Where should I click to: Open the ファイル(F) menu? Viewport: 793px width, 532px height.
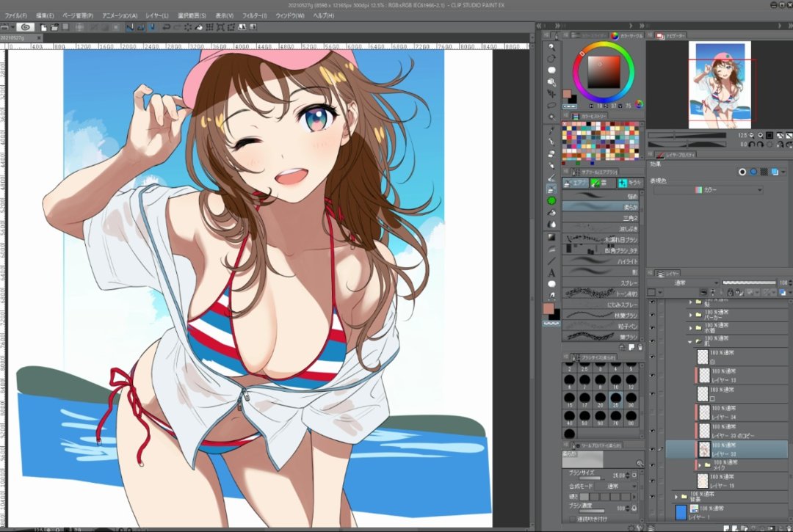pyautogui.click(x=15, y=15)
